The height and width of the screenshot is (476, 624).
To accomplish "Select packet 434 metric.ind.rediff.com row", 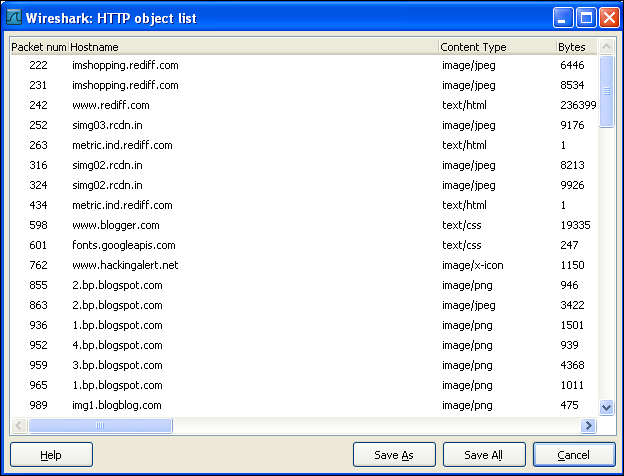I will (x=304, y=205).
